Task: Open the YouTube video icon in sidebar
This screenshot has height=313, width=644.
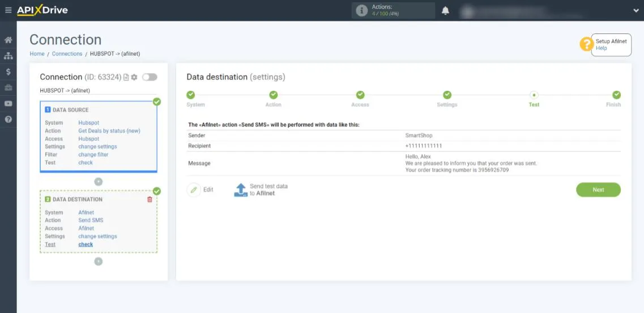Action: 8,104
